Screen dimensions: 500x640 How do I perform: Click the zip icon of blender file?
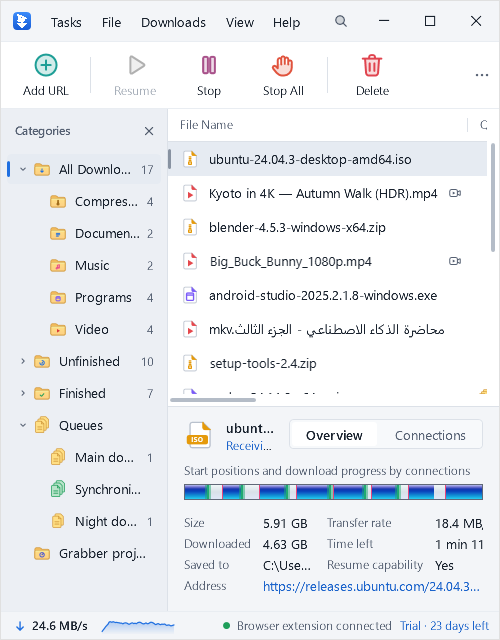[190, 227]
